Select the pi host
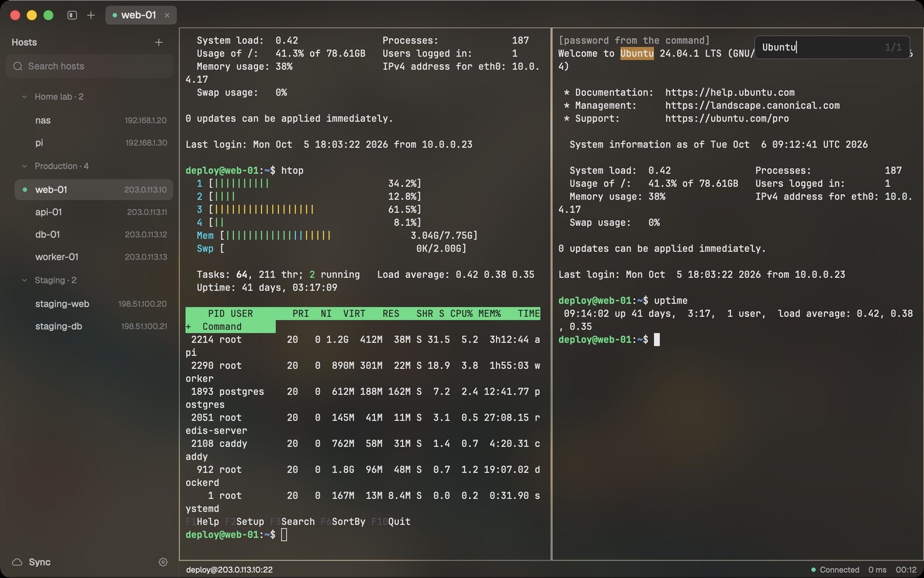924x578 pixels. pos(94,143)
